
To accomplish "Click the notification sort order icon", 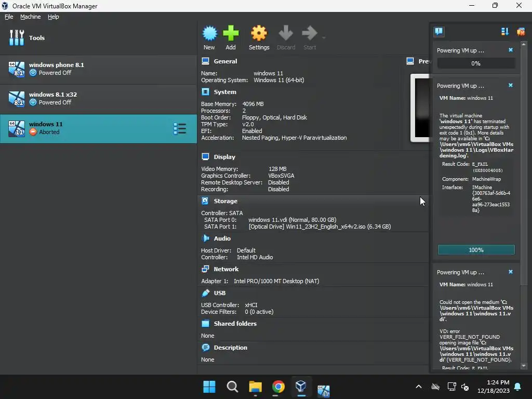I will 505,32.
